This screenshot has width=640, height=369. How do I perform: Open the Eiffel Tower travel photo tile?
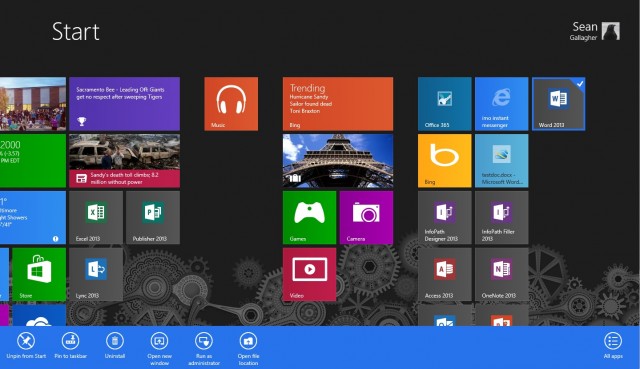[x=338, y=160]
